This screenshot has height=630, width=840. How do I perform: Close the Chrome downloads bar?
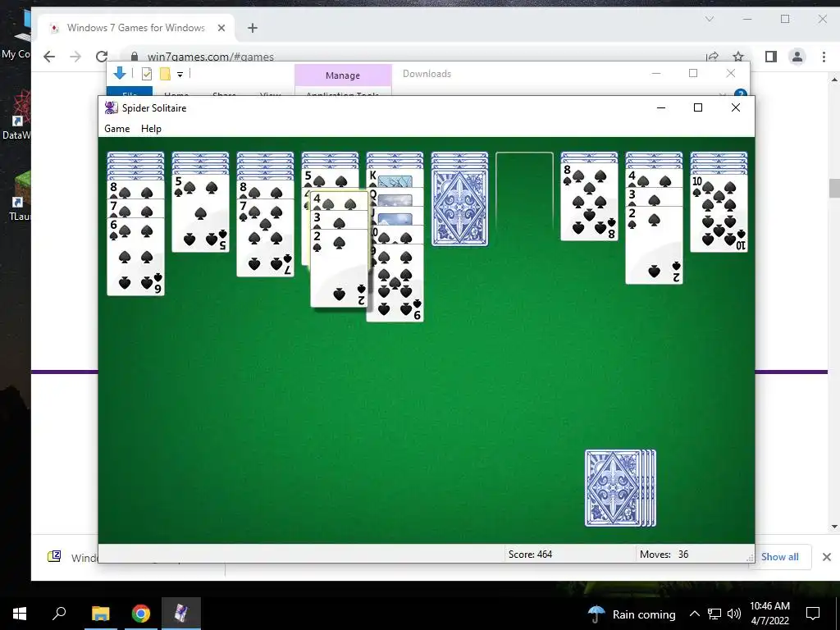point(827,557)
